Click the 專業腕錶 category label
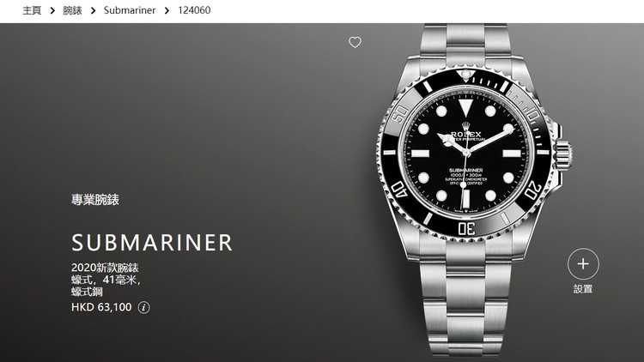 pos(95,200)
